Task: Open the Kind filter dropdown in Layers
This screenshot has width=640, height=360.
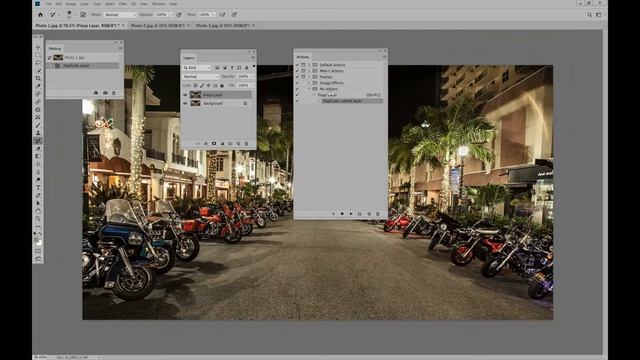Action: pos(197,68)
